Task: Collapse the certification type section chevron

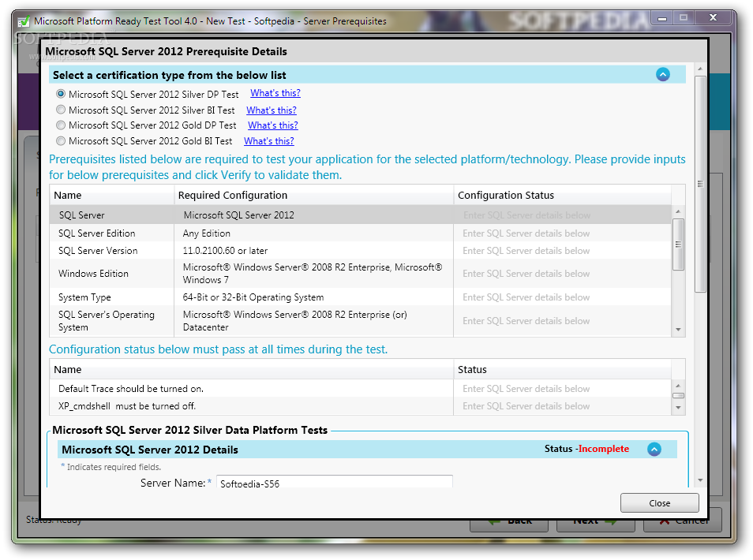Action: click(663, 75)
